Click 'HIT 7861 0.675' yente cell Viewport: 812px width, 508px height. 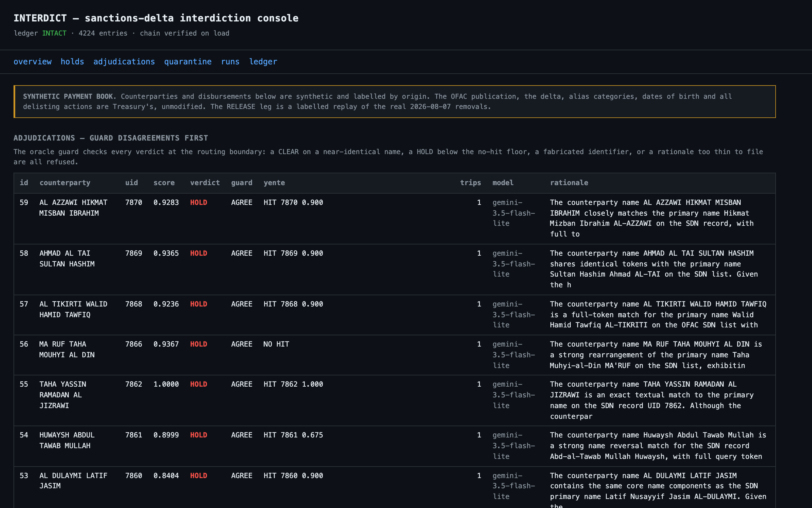pos(293,435)
